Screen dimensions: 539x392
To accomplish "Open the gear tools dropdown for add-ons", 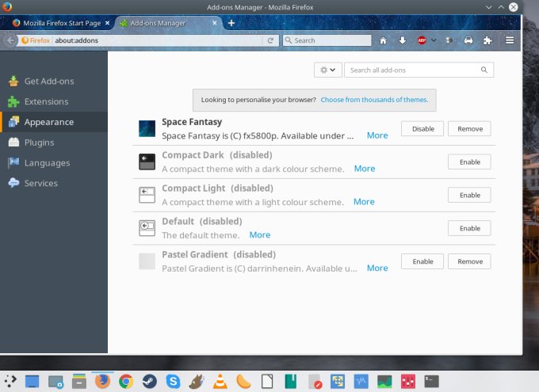I will point(327,70).
